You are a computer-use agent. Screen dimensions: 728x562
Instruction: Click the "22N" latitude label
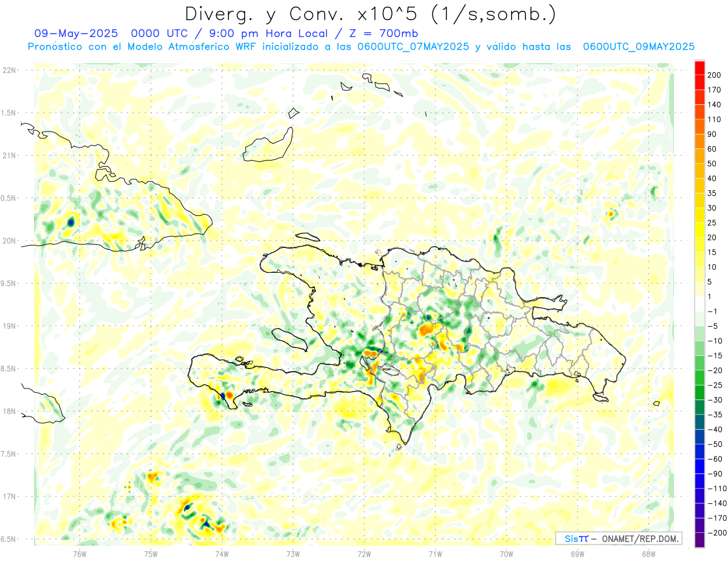(x=8, y=70)
